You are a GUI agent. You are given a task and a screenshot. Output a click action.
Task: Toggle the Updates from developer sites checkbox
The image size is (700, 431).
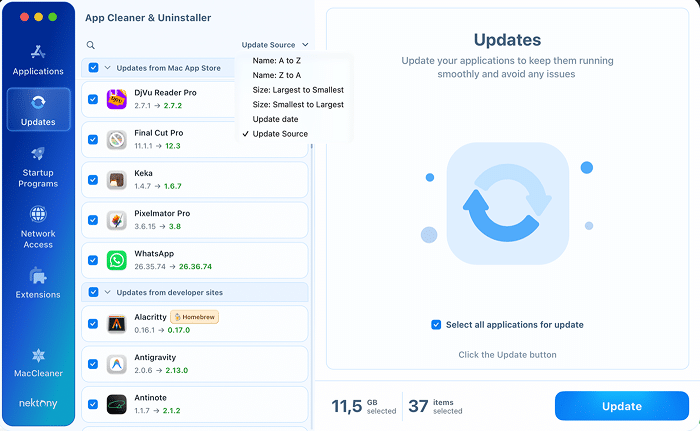pos(93,292)
